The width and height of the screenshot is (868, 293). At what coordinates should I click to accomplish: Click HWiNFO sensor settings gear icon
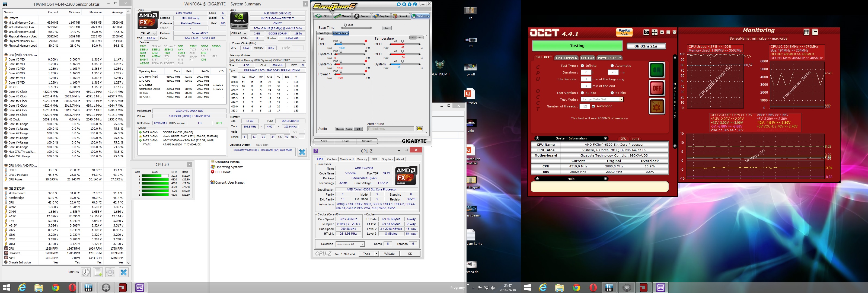(110, 272)
